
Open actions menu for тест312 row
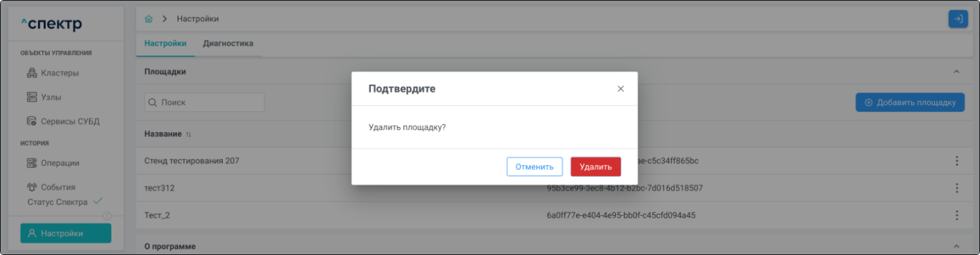pyautogui.click(x=956, y=188)
